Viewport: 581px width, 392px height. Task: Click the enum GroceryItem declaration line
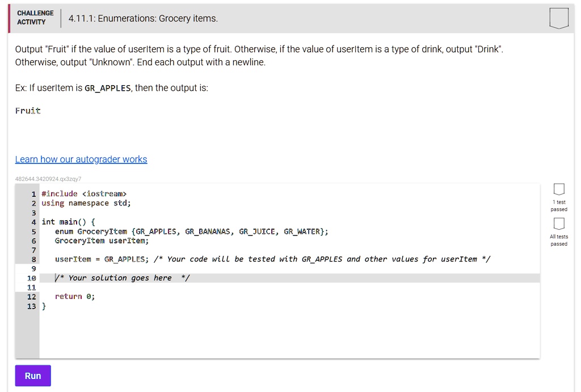[x=191, y=231]
